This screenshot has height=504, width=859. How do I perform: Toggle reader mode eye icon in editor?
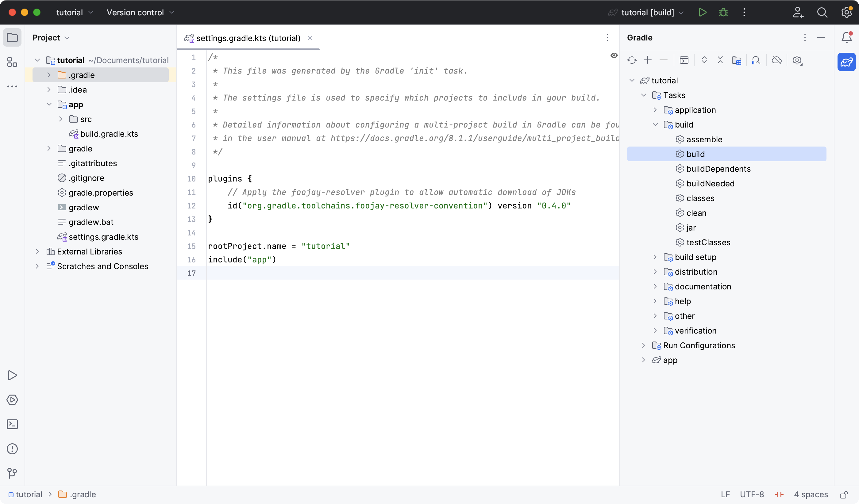(614, 55)
